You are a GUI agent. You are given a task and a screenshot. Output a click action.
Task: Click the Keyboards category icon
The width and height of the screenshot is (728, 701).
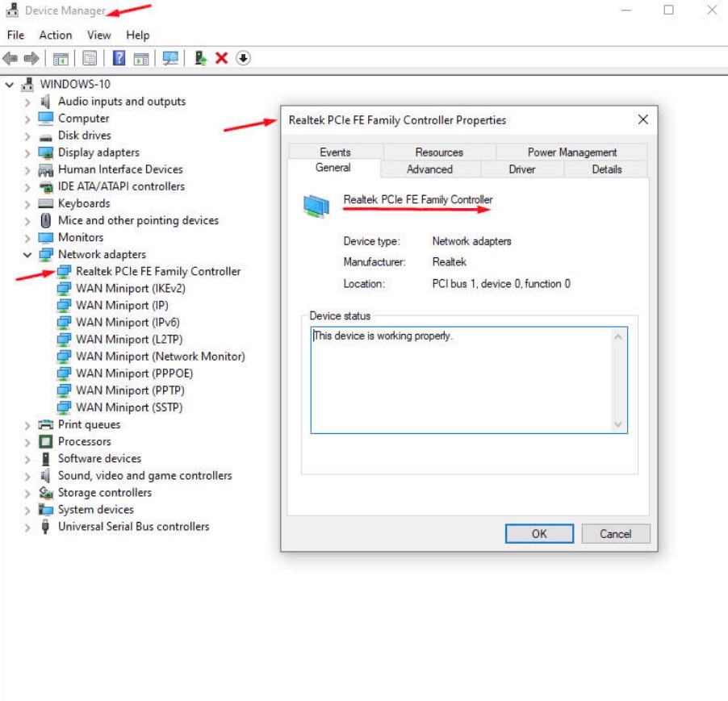coord(45,203)
